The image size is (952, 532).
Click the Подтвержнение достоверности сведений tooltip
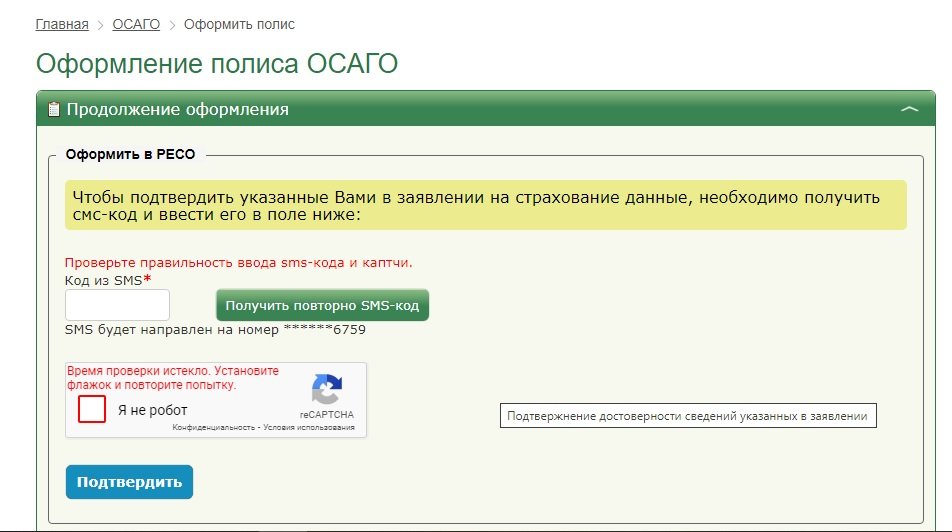tap(688, 416)
